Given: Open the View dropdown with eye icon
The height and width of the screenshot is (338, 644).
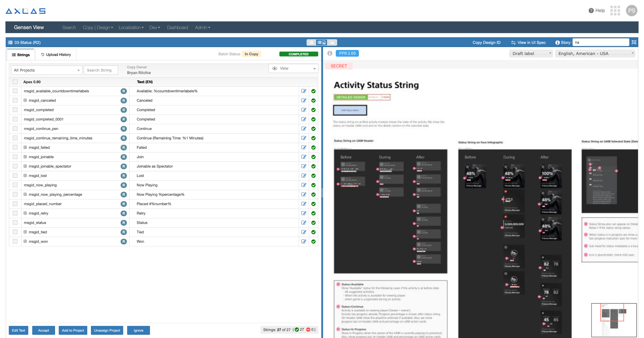Looking at the screenshot, I should pyautogui.click(x=293, y=68).
